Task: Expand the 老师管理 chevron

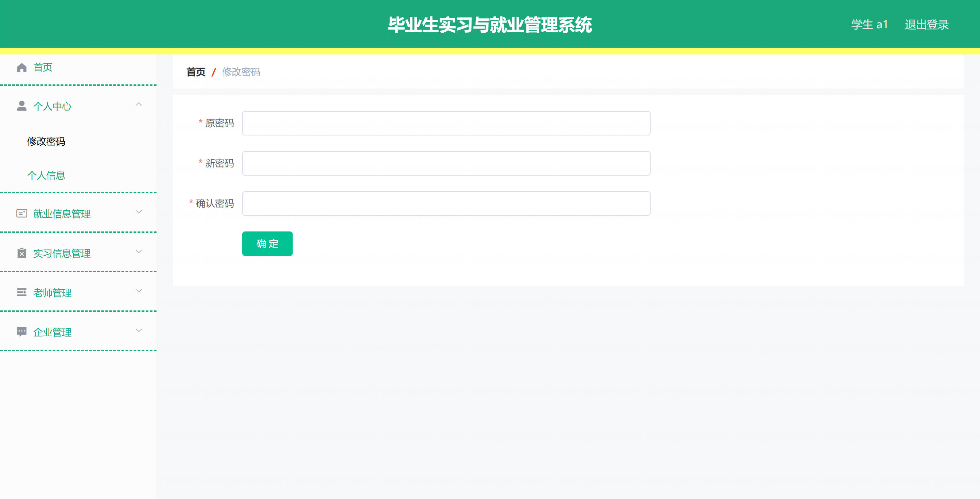Action: (x=139, y=291)
